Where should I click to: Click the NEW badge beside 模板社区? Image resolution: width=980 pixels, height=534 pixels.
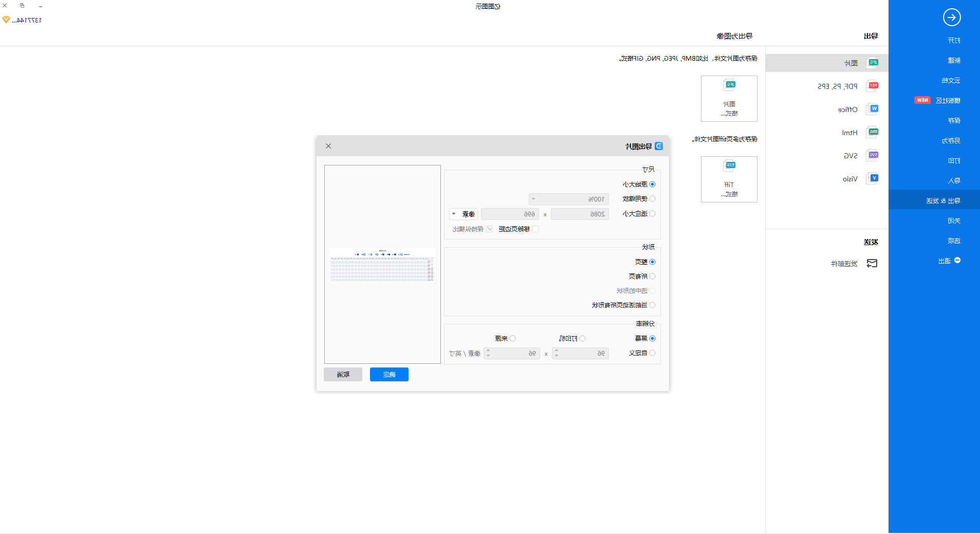pyautogui.click(x=923, y=100)
